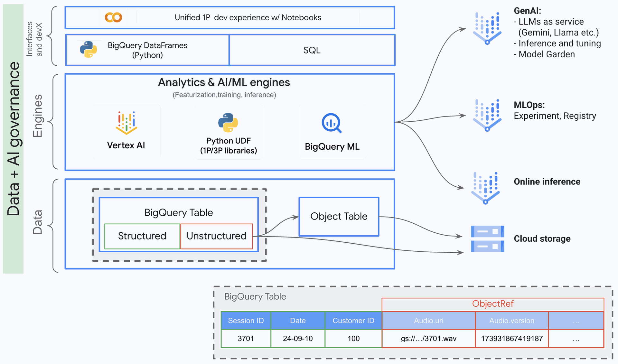Click the Customer ID column header
Screen dimensions: 618x364
[353, 321]
